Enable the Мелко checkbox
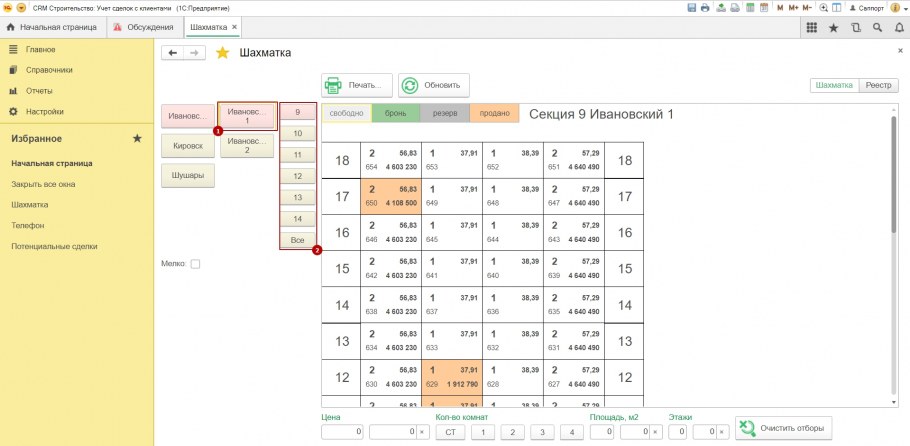 tap(195, 264)
